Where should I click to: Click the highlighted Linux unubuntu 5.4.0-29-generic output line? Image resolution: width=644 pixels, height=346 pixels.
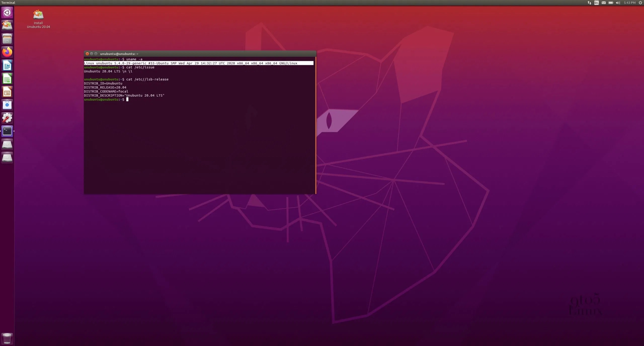(199, 63)
